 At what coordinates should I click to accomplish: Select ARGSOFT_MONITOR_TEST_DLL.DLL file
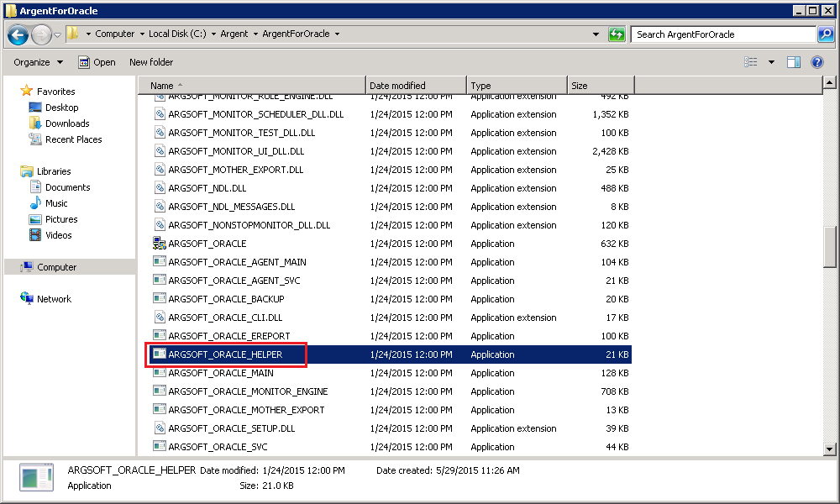[242, 133]
